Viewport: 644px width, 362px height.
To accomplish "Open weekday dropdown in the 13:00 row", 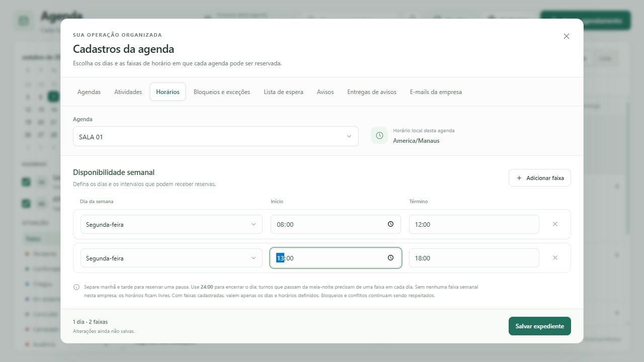I will pyautogui.click(x=171, y=258).
